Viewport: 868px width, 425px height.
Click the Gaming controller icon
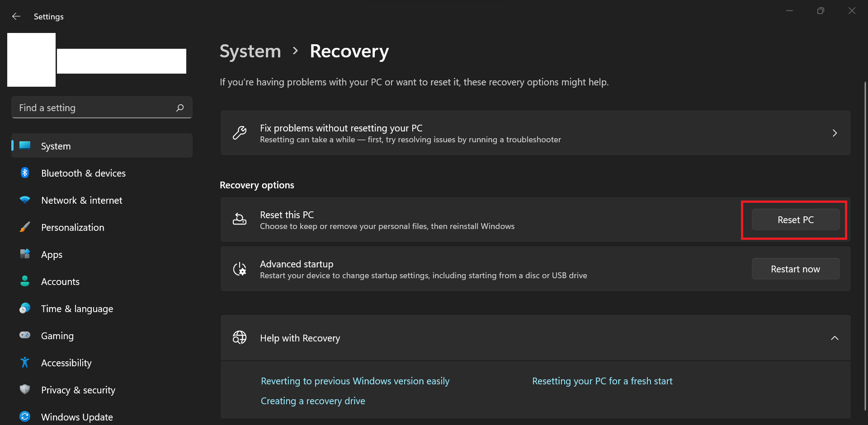(25, 335)
